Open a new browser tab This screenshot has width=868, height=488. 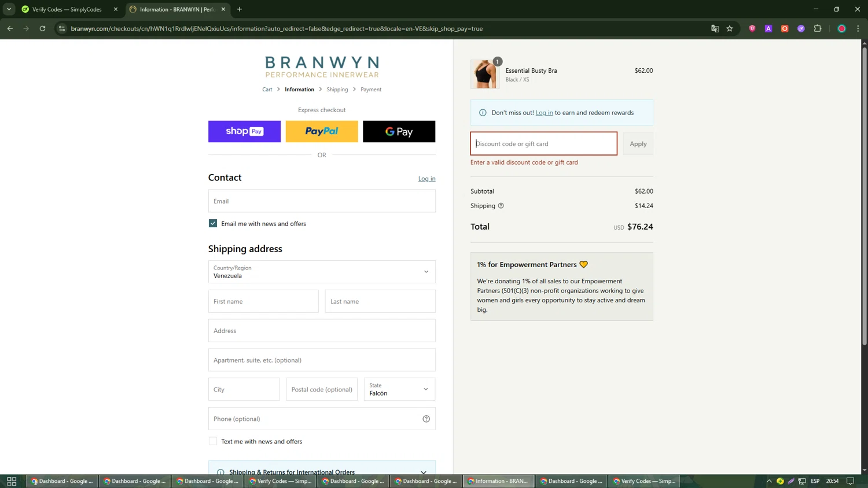(x=240, y=9)
